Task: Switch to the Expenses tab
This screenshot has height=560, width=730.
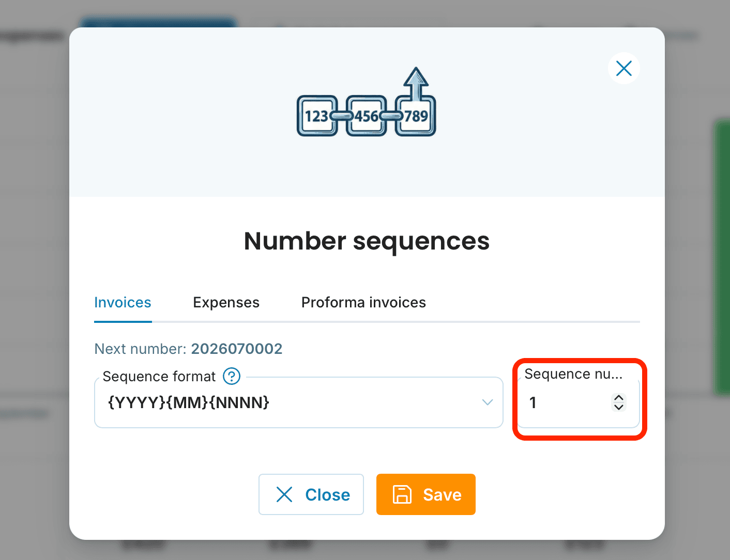Action: click(226, 303)
